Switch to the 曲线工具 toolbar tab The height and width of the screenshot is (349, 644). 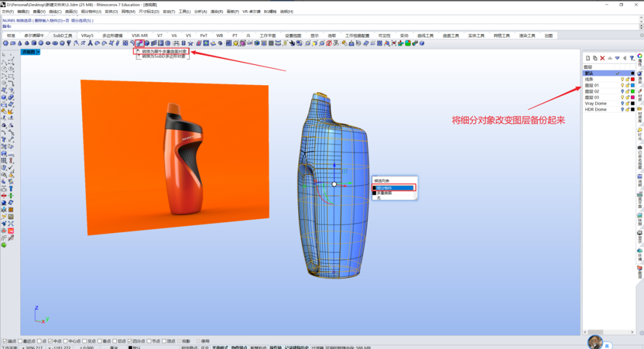click(x=425, y=36)
